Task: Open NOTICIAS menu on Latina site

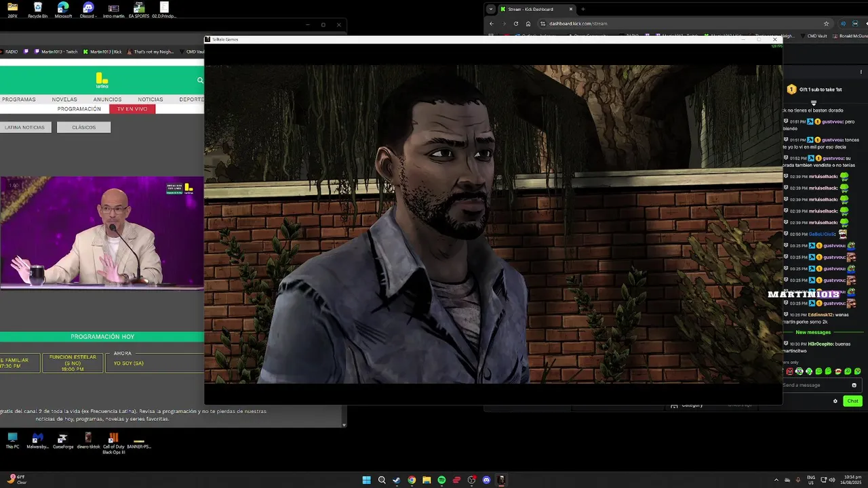Action: pos(151,99)
